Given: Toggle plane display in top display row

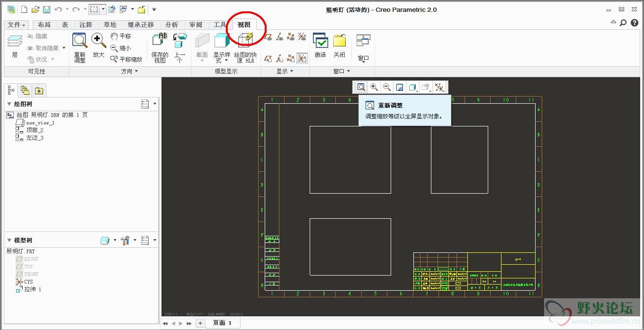Looking at the screenshot, I should 268,36.
